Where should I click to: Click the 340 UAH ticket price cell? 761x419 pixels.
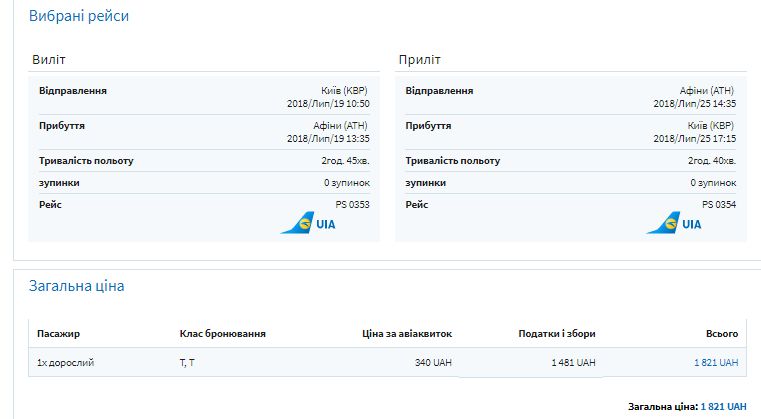click(433, 362)
